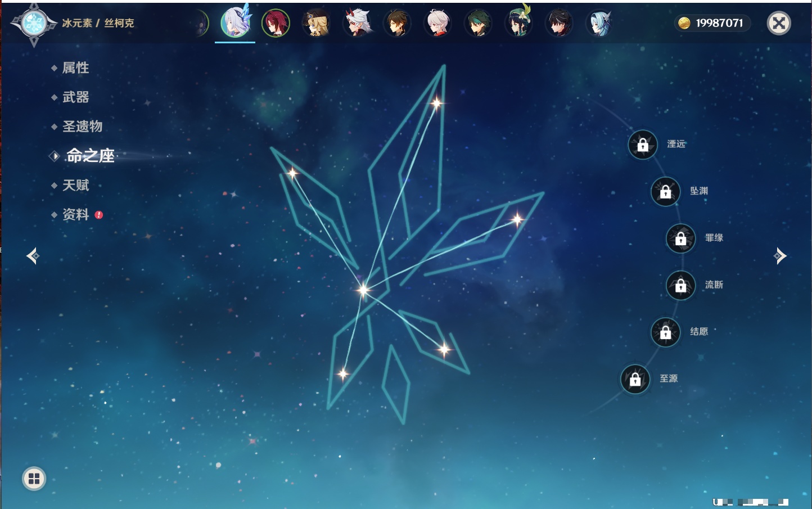Switch to the light blue-haired character portrait
Image resolution: width=812 pixels, height=509 pixels.
pyautogui.click(x=599, y=24)
